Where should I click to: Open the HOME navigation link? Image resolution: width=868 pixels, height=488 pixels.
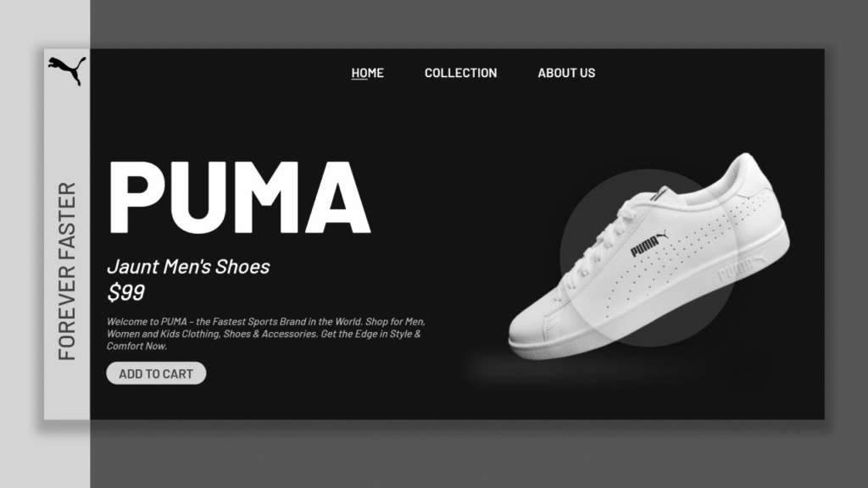tap(368, 73)
